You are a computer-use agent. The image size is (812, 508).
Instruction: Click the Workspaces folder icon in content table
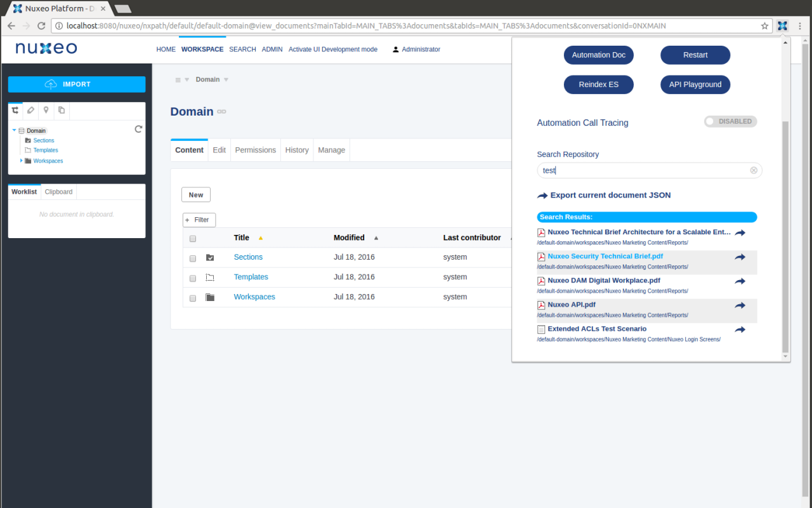pos(210,297)
